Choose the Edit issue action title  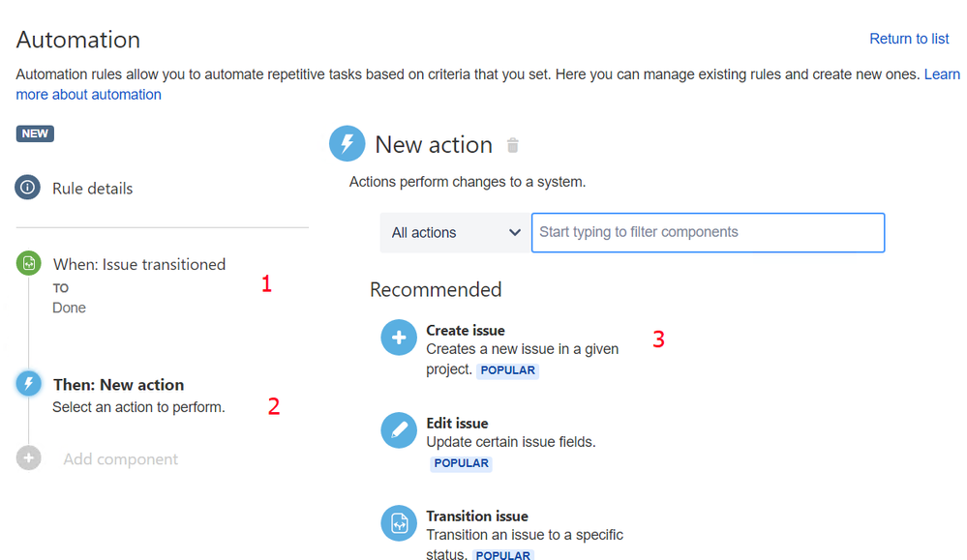[457, 424]
